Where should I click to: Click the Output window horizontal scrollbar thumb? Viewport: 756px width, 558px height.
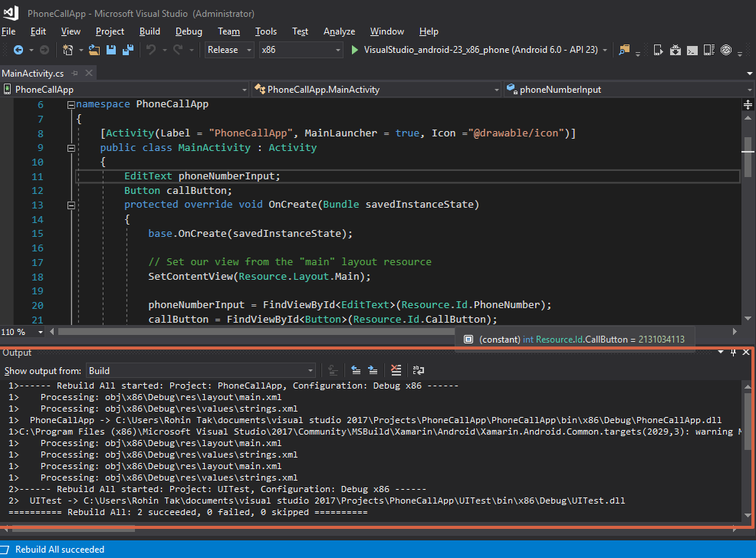tap(74, 529)
